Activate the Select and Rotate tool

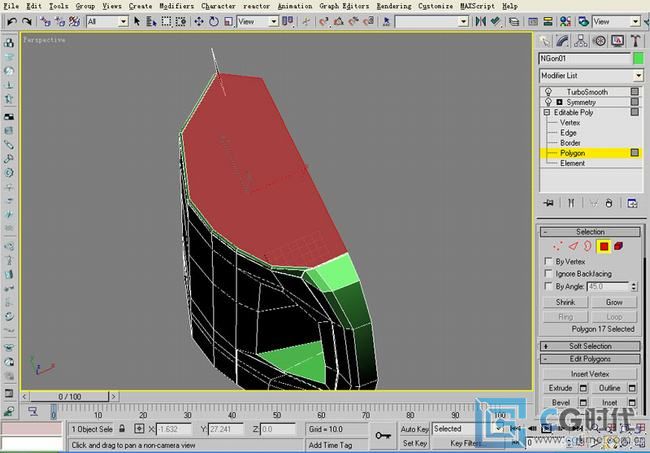coord(214,22)
